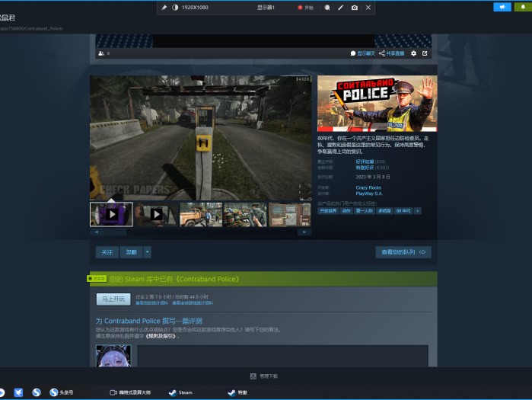Select the orange truck screenshot thumbnail

point(200,214)
